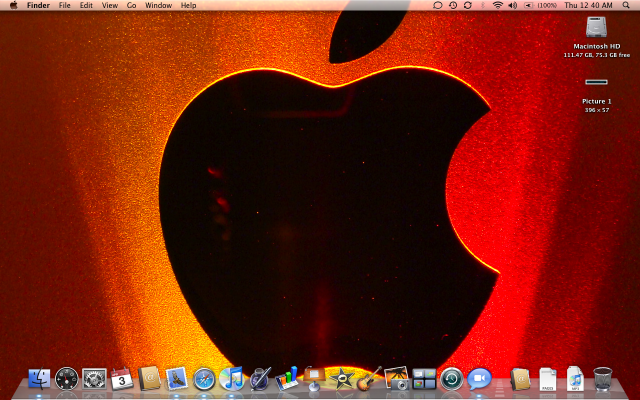Open Keynote podium icon in Dock
The image size is (640, 400).
(314, 379)
